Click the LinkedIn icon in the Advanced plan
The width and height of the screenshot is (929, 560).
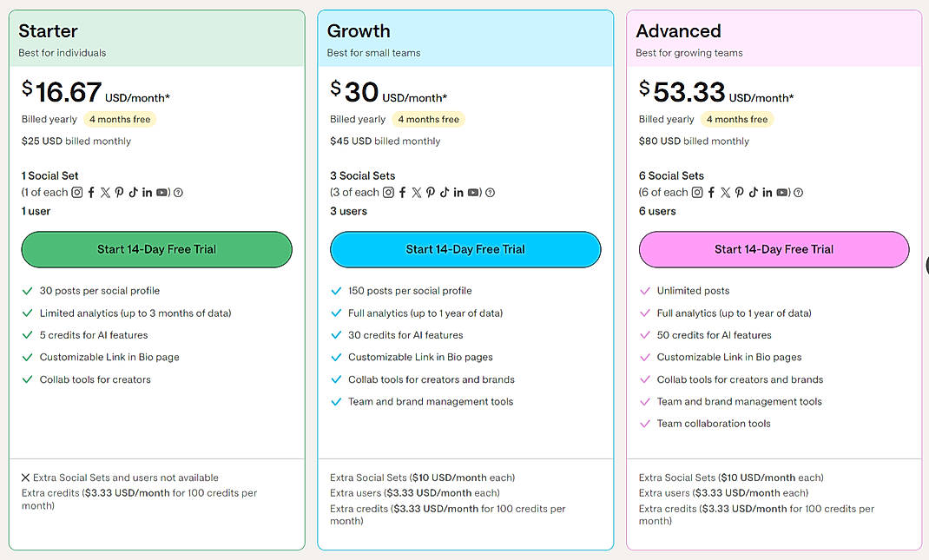click(x=768, y=193)
